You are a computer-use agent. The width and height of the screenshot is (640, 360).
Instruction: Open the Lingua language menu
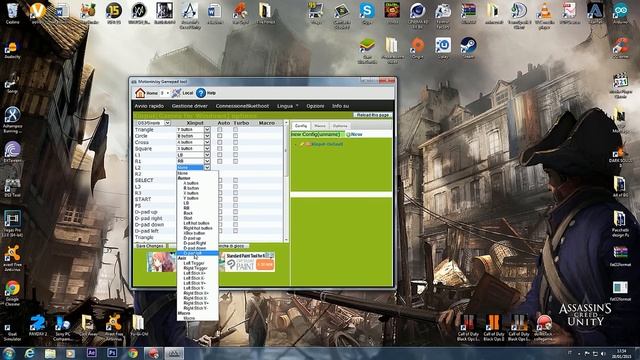coord(287,106)
